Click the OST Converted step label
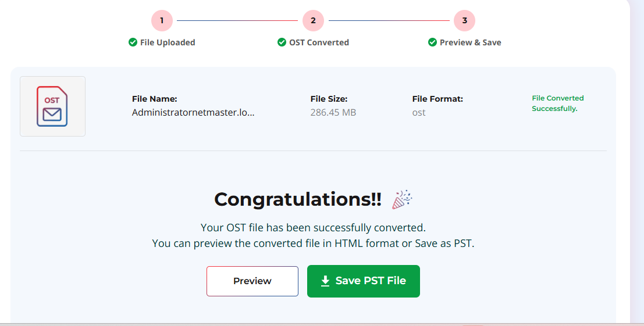 click(319, 42)
